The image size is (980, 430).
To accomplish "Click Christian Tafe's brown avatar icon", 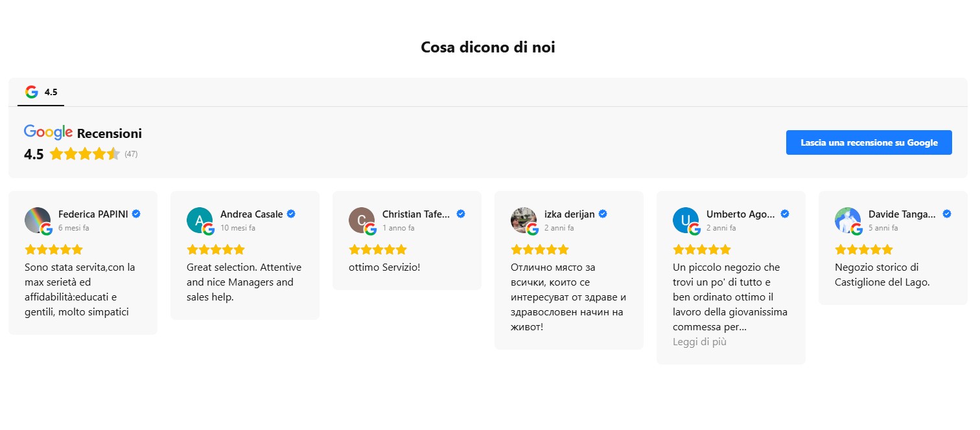I will click(362, 220).
